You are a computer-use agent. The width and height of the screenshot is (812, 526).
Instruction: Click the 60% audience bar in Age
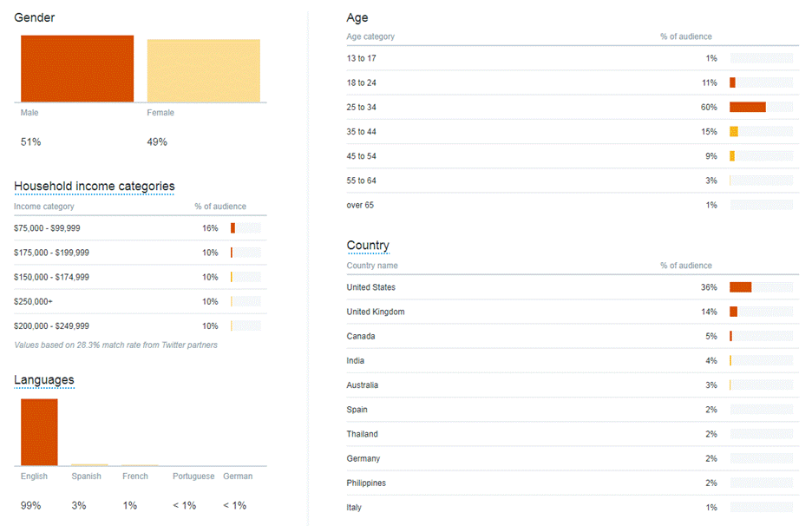tap(747, 107)
